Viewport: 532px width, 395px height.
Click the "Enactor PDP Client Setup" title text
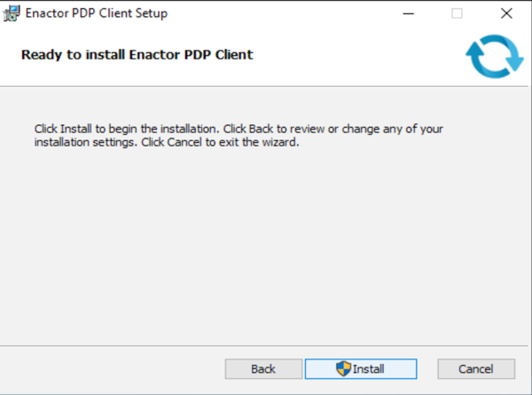96,13
